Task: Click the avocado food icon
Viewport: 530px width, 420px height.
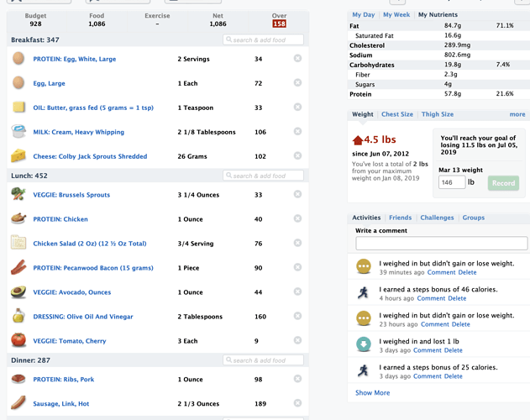Action: [x=18, y=291]
